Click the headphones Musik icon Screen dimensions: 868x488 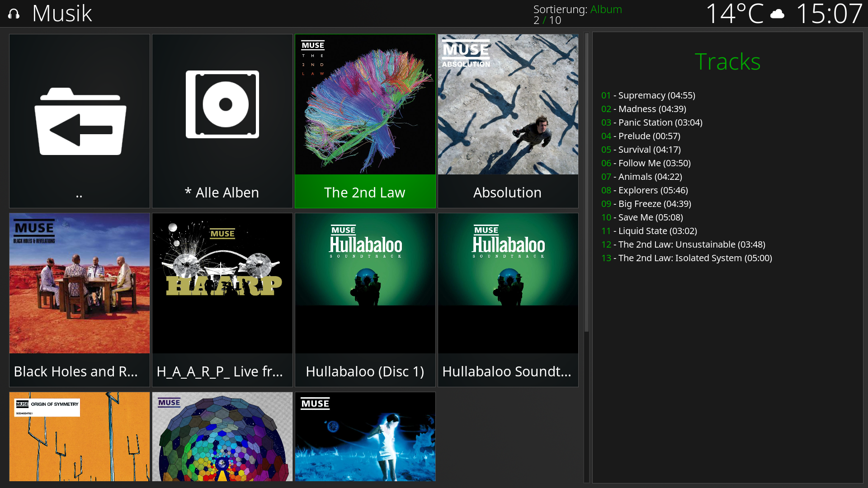point(14,14)
